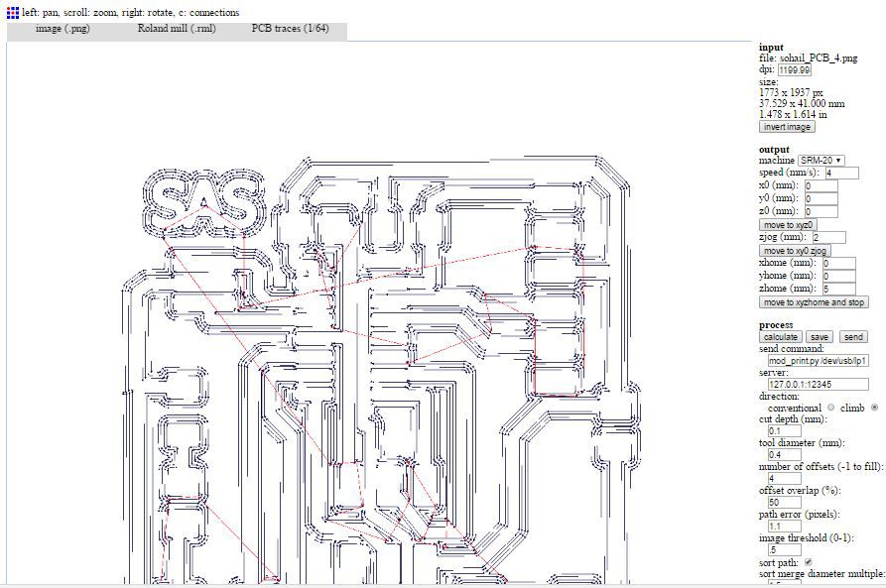Open the fab modules grid icon menu
Image resolution: width=886 pixels, height=588 pixels.
[13, 13]
